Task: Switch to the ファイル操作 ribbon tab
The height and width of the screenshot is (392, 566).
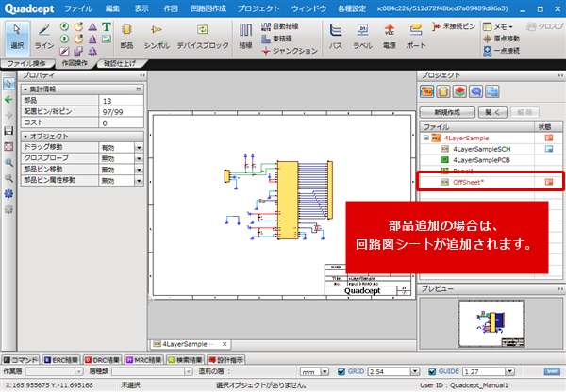Action: tap(26, 63)
